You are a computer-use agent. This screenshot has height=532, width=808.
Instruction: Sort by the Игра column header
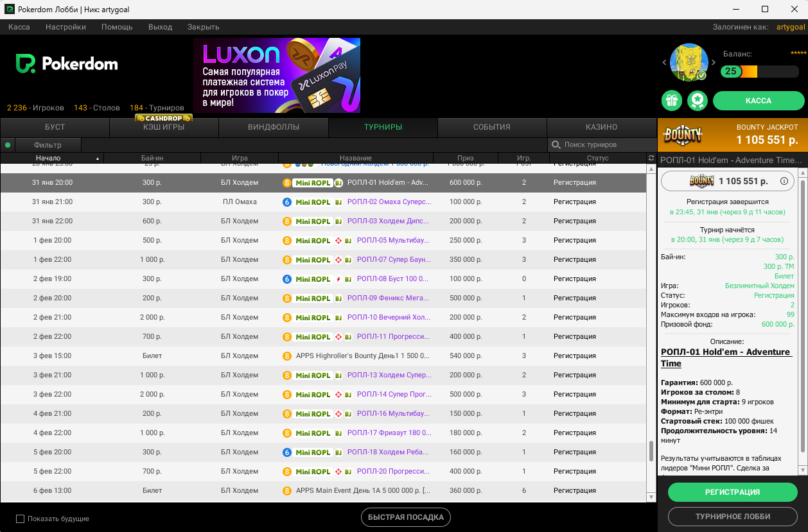[x=240, y=158]
